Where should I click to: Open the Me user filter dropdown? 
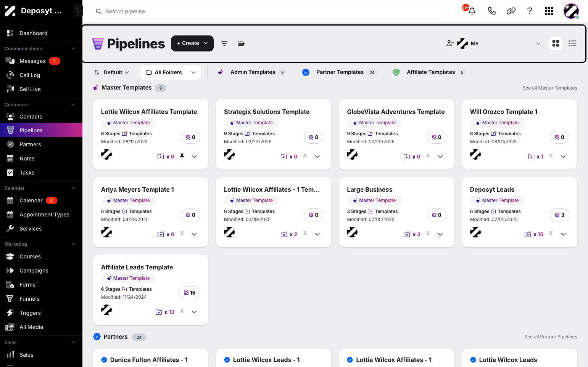pos(494,43)
